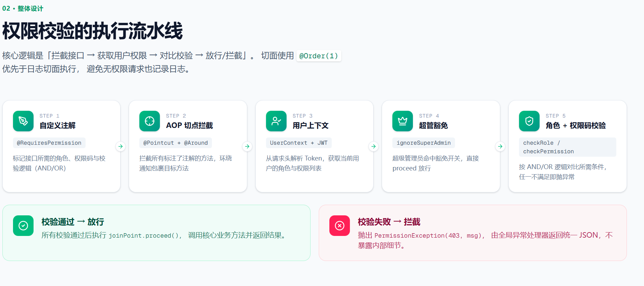644x286 pixels.
Task: Click the arrow connector after the 用户上下文 card
Action: point(374,146)
